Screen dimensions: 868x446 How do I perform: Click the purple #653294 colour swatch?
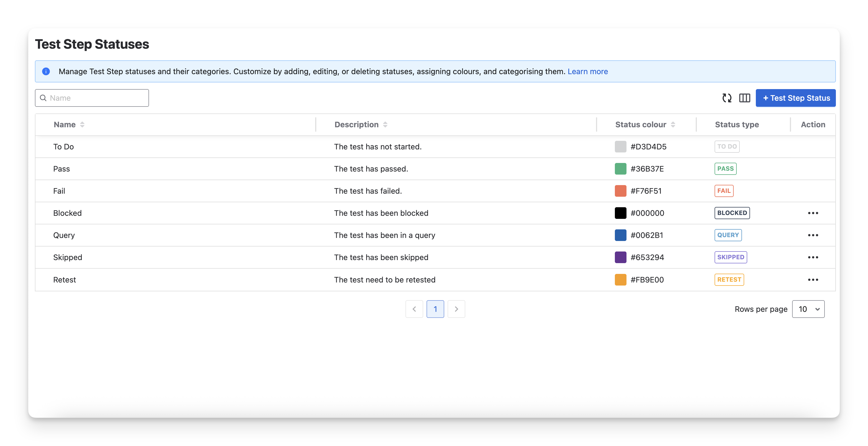tap(620, 258)
